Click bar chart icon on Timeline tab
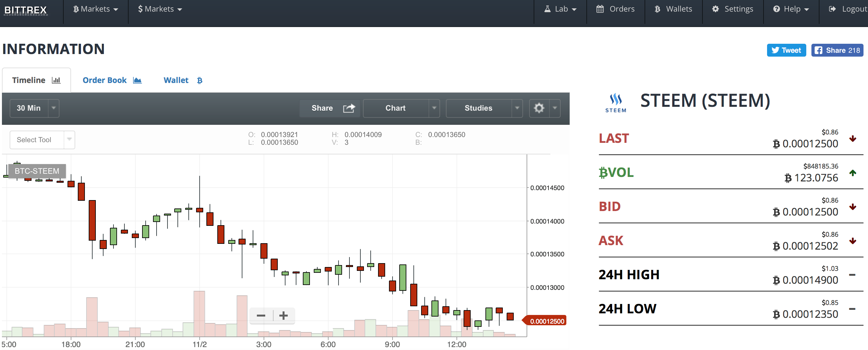Screen dimensions: 868x350 56,80
